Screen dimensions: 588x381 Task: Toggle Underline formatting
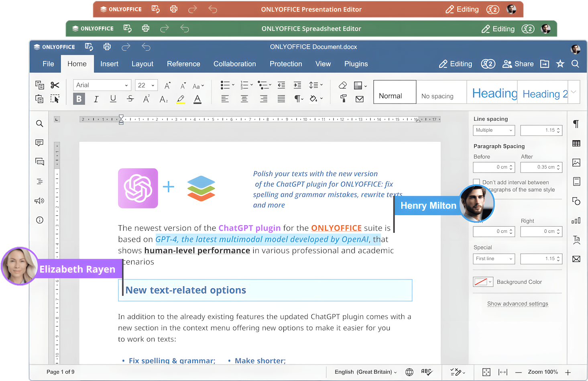tap(113, 99)
